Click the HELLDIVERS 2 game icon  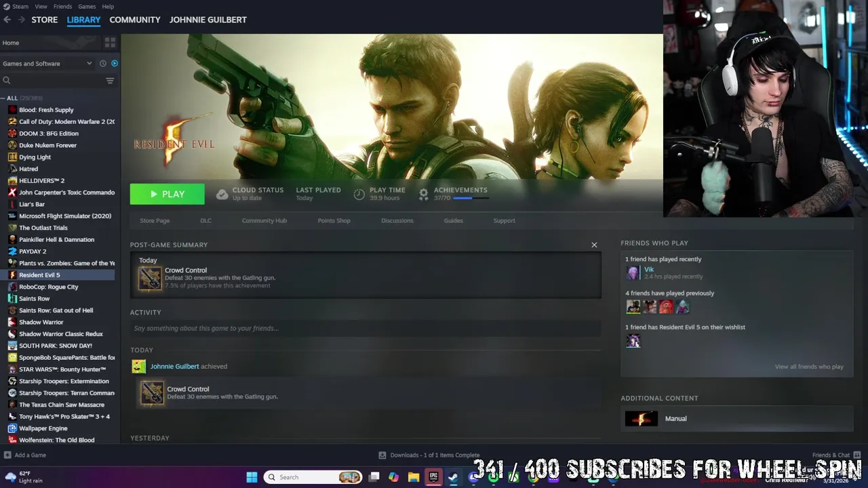coord(12,180)
